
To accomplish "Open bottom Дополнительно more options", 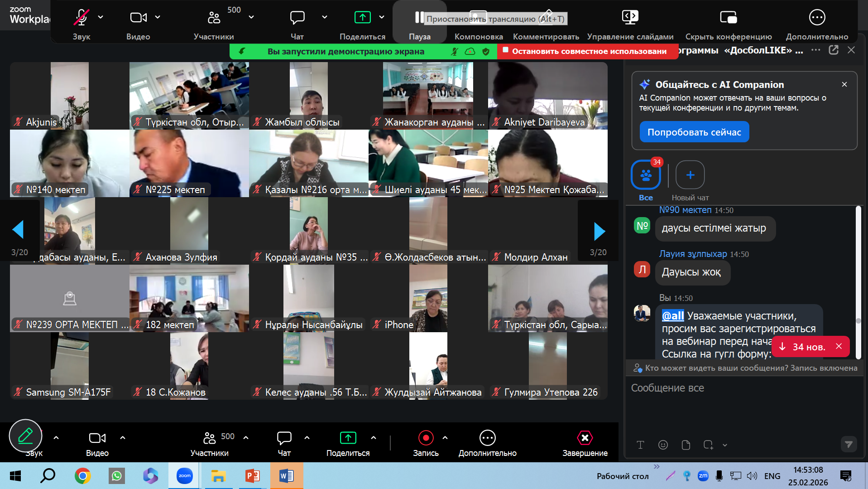I will 487,443.
